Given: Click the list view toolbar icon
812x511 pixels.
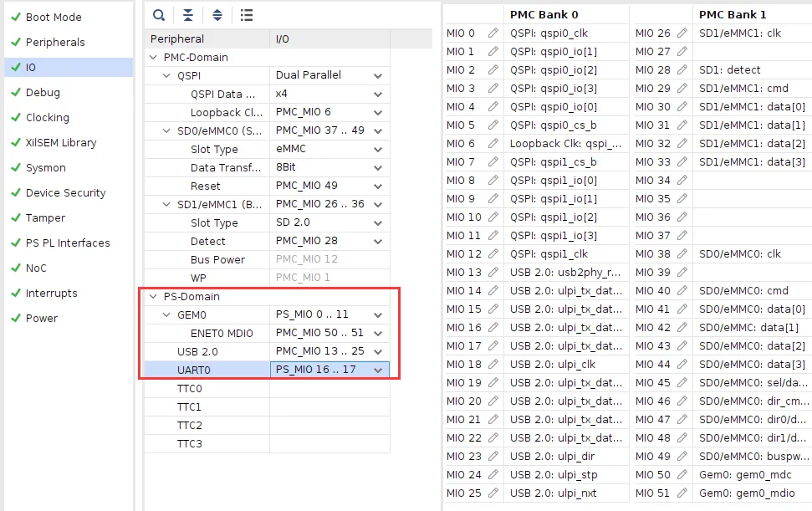Looking at the screenshot, I should (246, 15).
